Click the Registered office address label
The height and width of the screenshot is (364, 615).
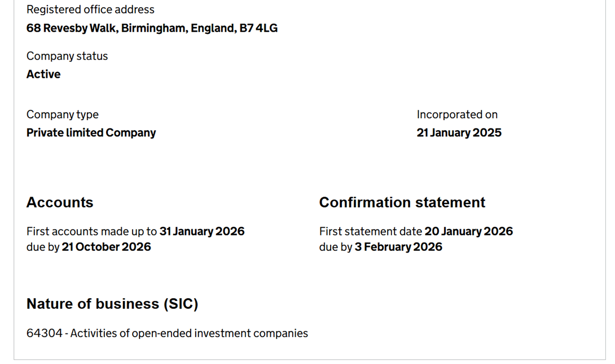(90, 10)
